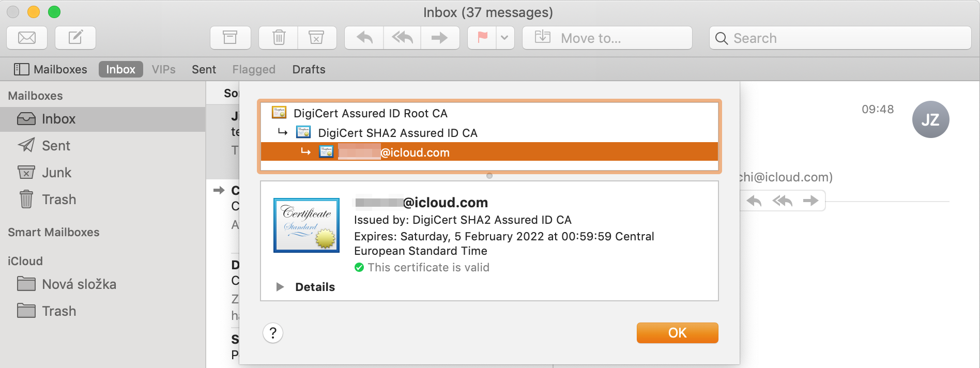The width and height of the screenshot is (980, 368).
Task: Toggle the Mailboxes sidebar list
Action: [51, 69]
